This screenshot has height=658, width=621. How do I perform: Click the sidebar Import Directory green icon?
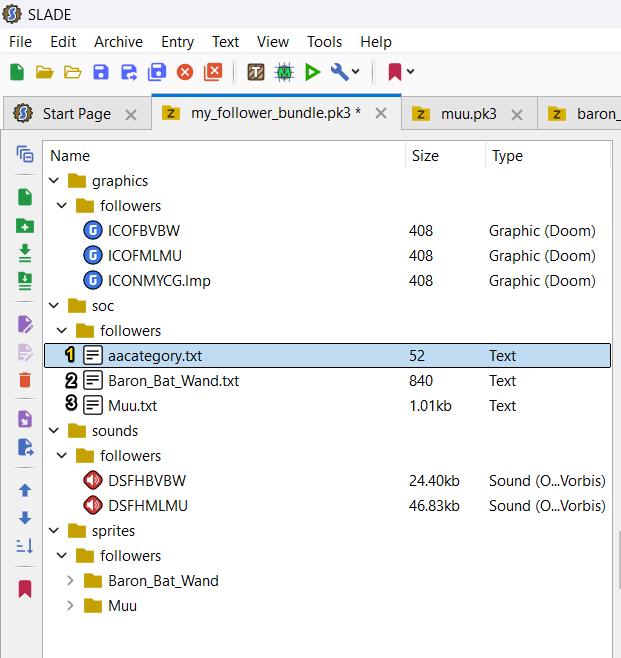pos(25,281)
